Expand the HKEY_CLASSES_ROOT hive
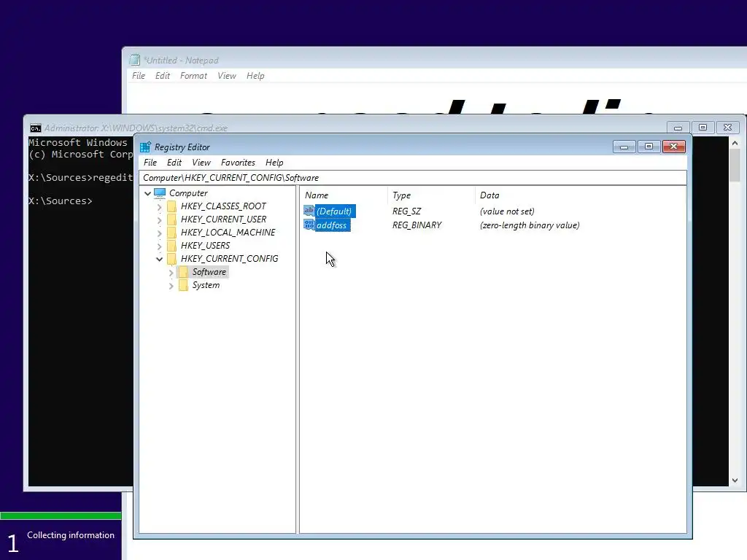 [160, 206]
